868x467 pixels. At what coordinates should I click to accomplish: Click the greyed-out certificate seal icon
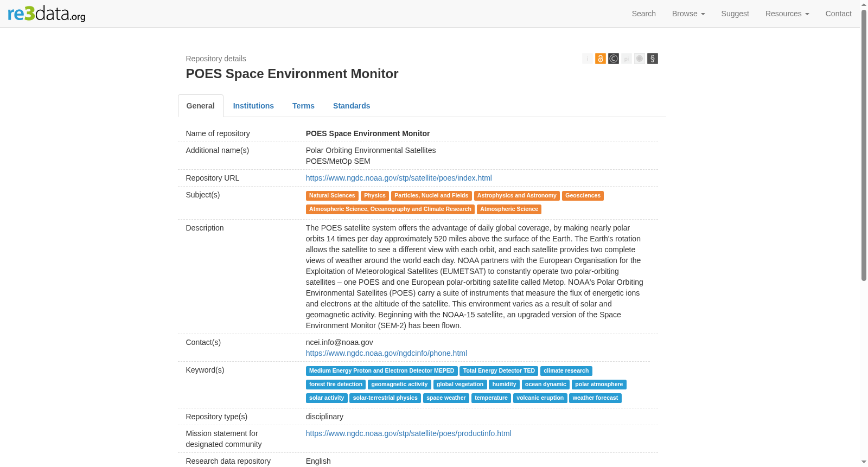point(640,59)
